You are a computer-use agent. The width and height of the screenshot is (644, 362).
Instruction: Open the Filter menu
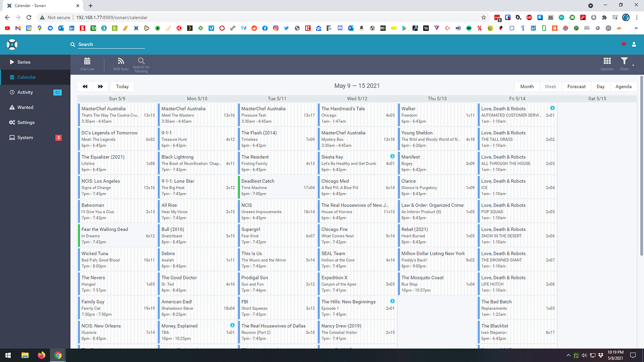click(624, 64)
